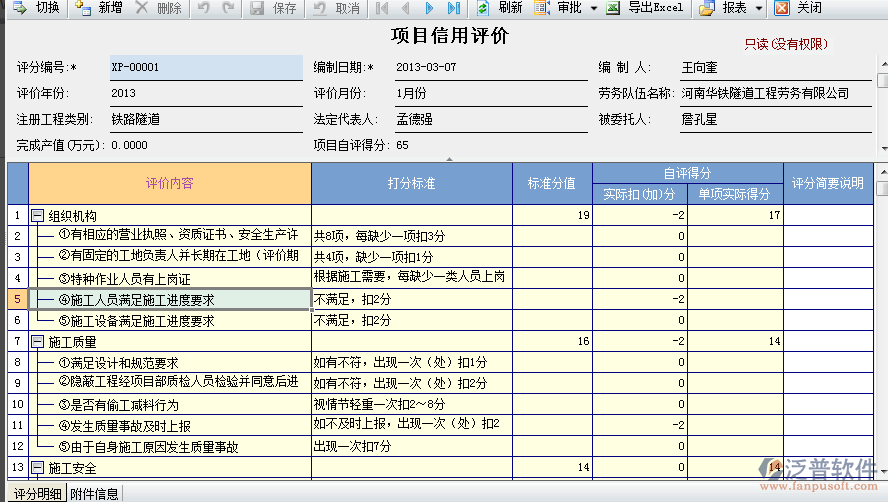Collapse the 组织机构 tree node
Screen dimensions: 888x502
click(x=38, y=215)
